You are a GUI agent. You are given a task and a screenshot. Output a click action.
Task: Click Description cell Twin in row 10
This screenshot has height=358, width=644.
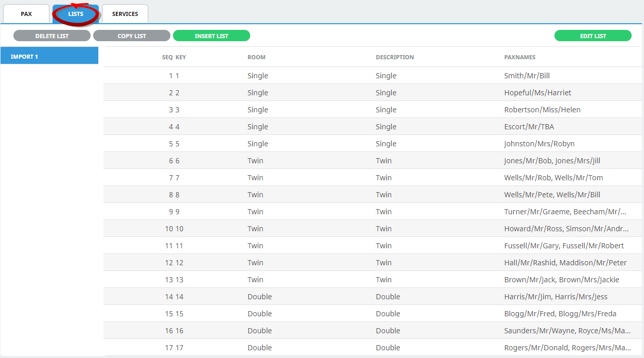(384, 229)
